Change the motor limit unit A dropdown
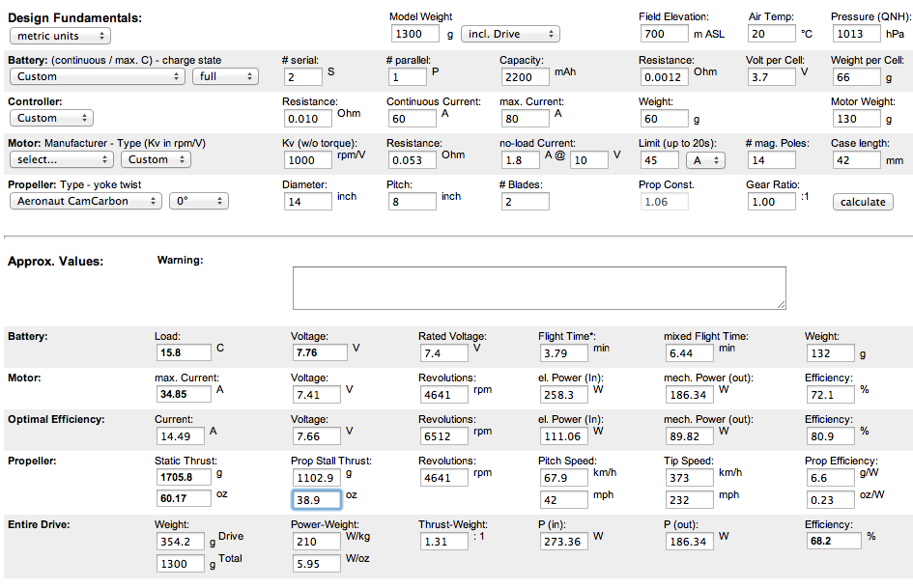The height and width of the screenshot is (588, 913). 705,159
